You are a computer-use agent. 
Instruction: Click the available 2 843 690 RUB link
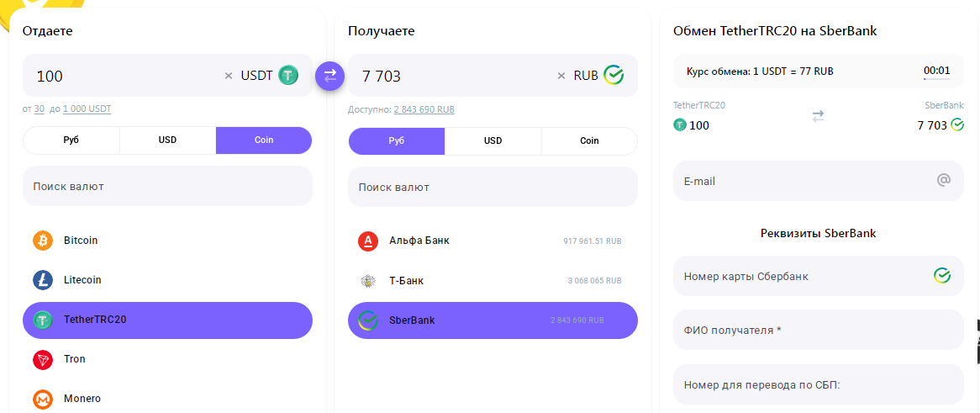424,109
